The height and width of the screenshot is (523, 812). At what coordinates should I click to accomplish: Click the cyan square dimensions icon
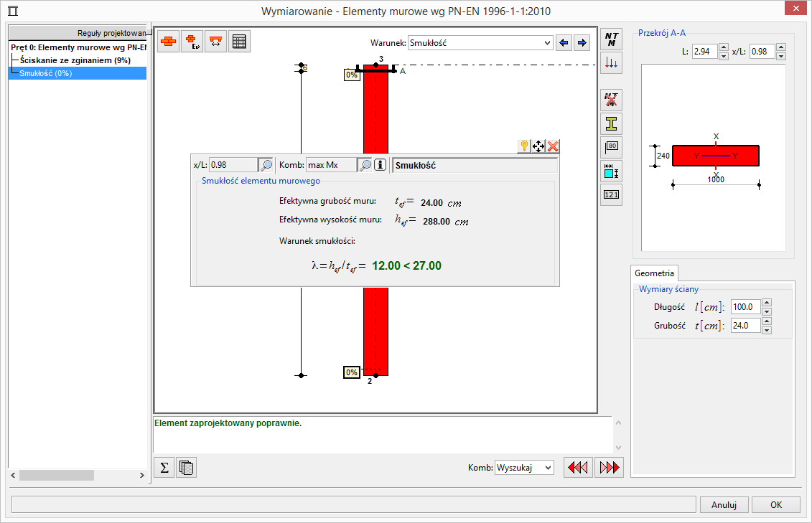(x=611, y=171)
